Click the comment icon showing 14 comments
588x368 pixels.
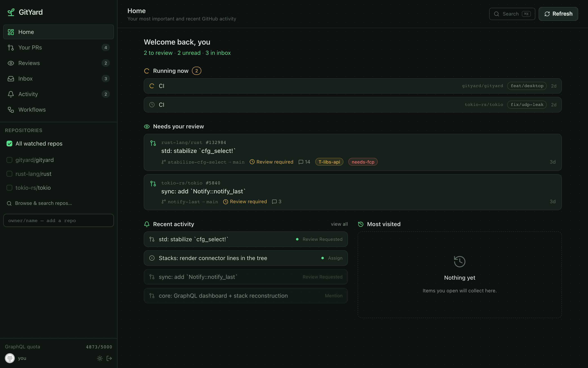pyautogui.click(x=301, y=162)
